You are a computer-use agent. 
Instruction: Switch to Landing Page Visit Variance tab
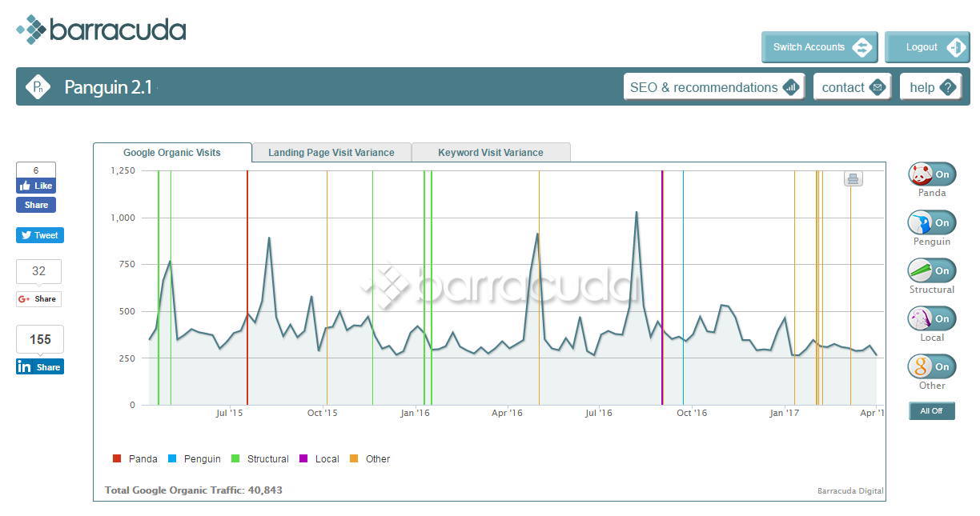[x=331, y=152]
